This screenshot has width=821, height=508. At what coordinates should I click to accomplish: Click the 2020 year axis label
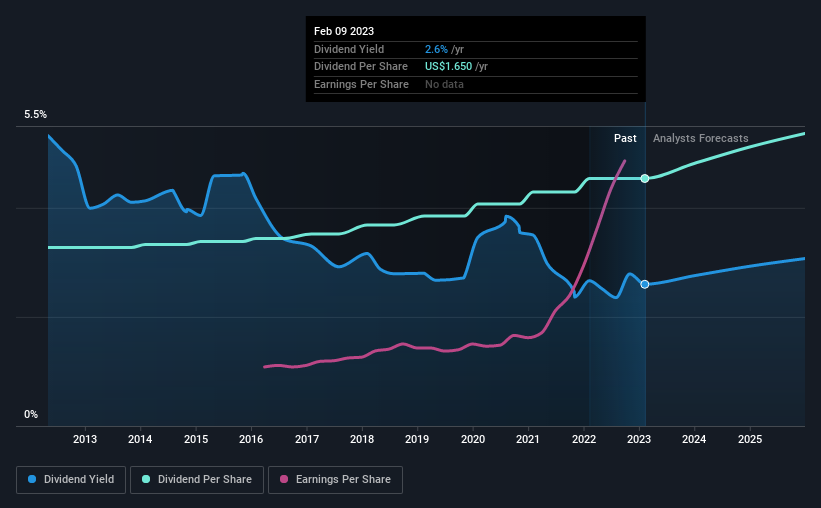(x=473, y=439)
